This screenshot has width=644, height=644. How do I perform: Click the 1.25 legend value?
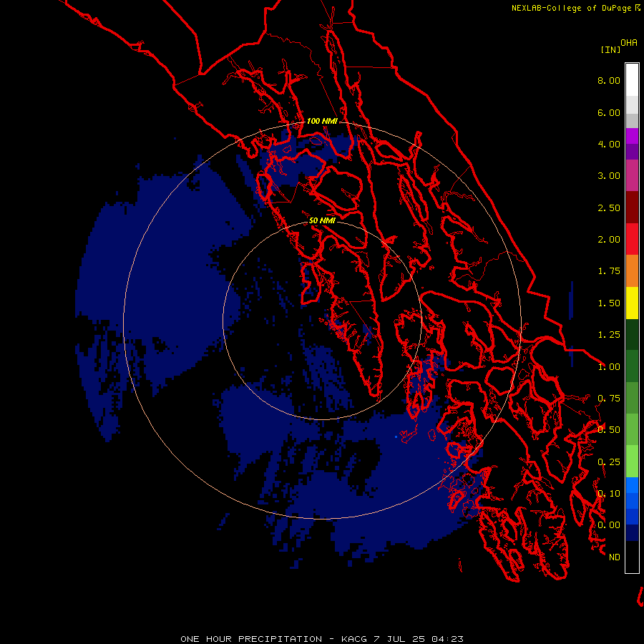click(609, 335)
